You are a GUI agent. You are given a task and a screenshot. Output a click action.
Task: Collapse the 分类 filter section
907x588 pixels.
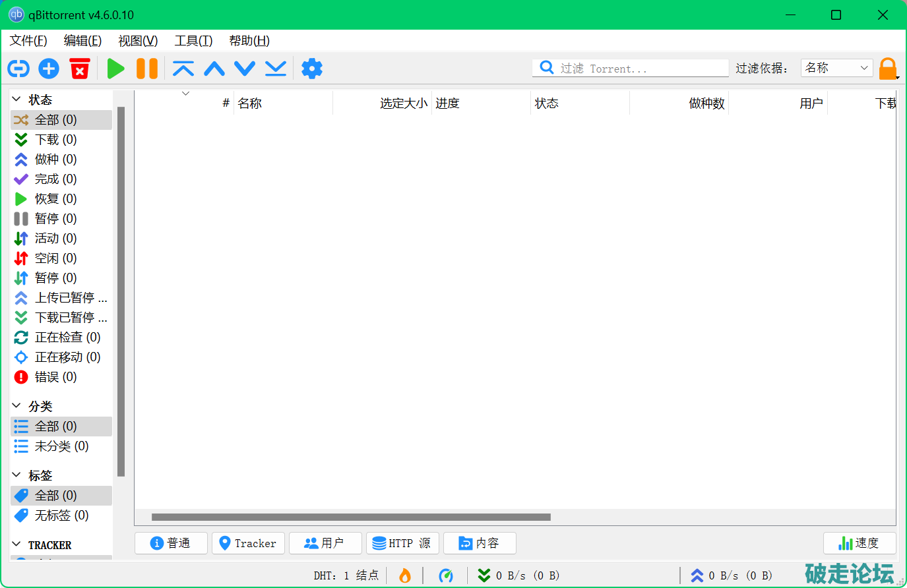[x=17, y=406]
